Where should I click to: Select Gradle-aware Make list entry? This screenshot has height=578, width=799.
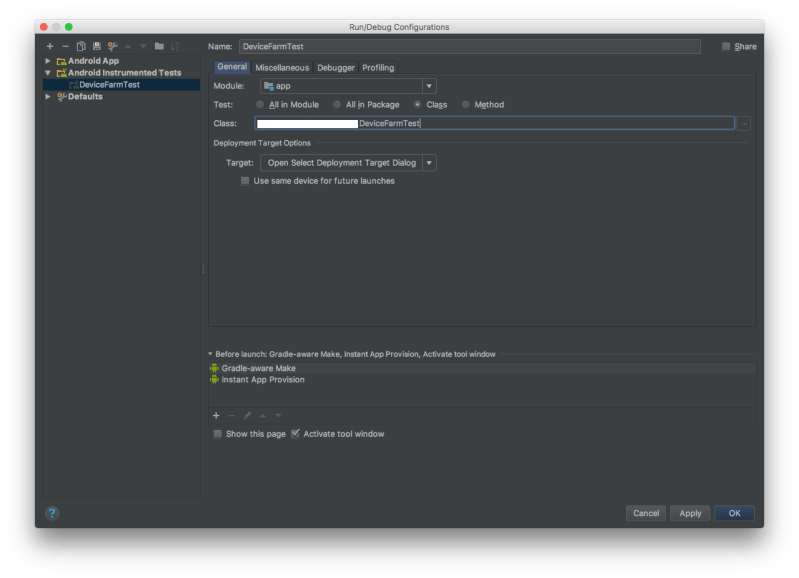(482, 368)
